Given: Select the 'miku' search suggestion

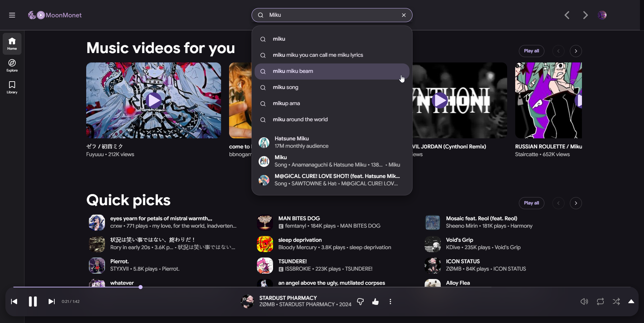Looking at the screenshot, I should click(x=332, y=39).
